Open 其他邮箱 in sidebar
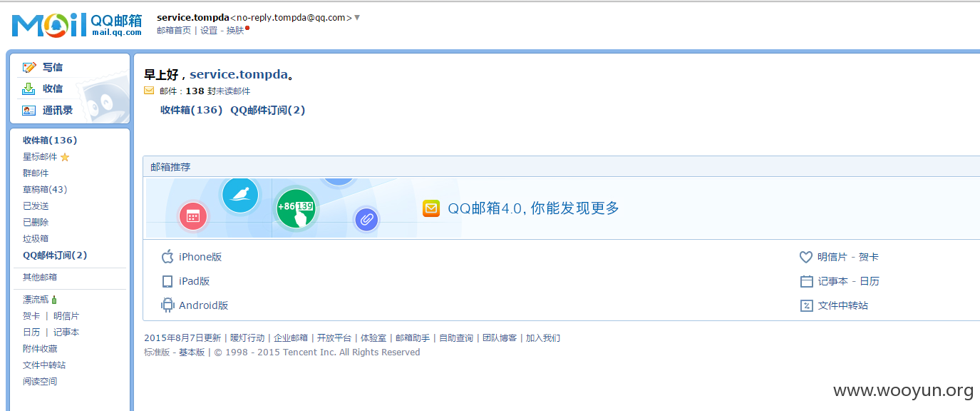 [40, 278]
